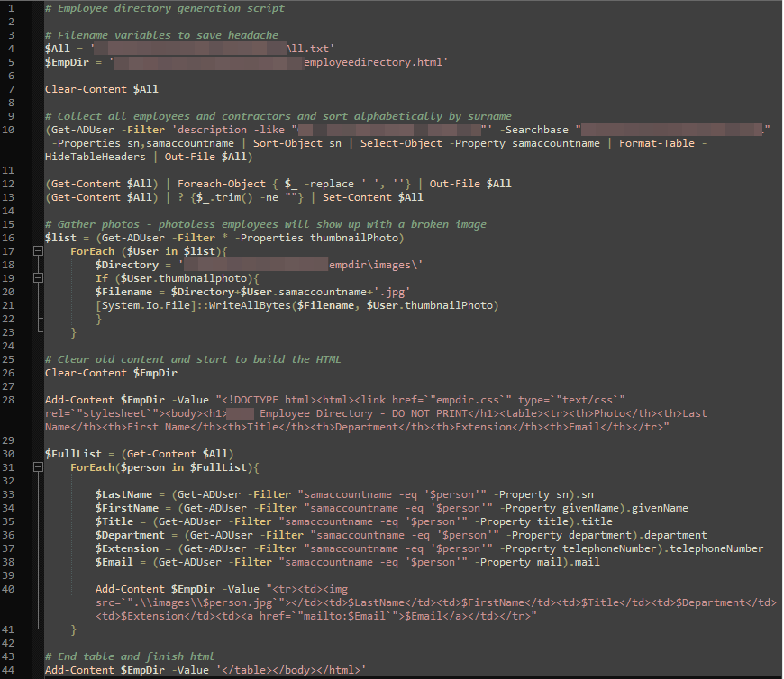
Task: Collapse the fold marker at If ($User.thumbnailphoto)
Action: (x=38, y=277)
